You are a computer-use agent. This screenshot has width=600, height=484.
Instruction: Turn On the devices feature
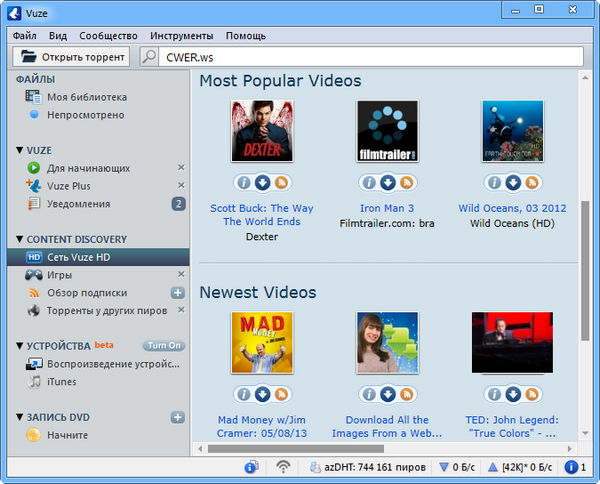[164, 345]
